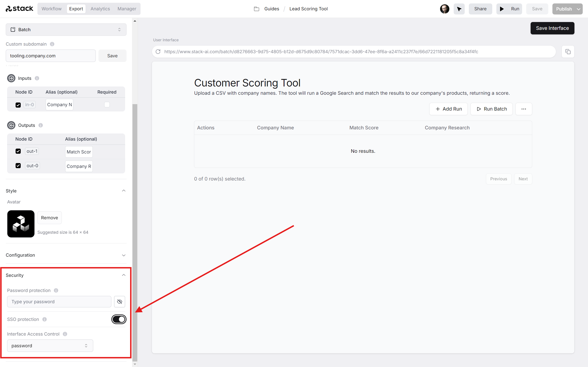Click the Run playback control button
Image resolution: width=588 pixels, height=367 pixels.
tap(510, 8)
